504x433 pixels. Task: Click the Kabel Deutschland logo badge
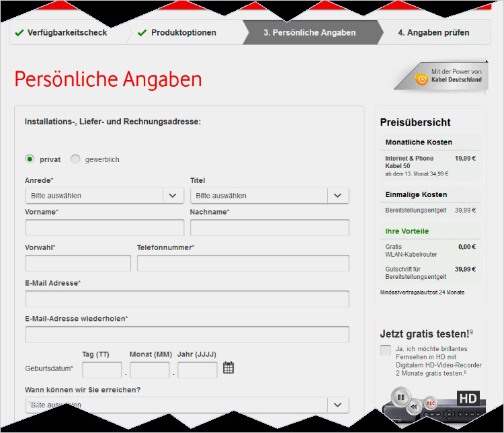point(441,77)
